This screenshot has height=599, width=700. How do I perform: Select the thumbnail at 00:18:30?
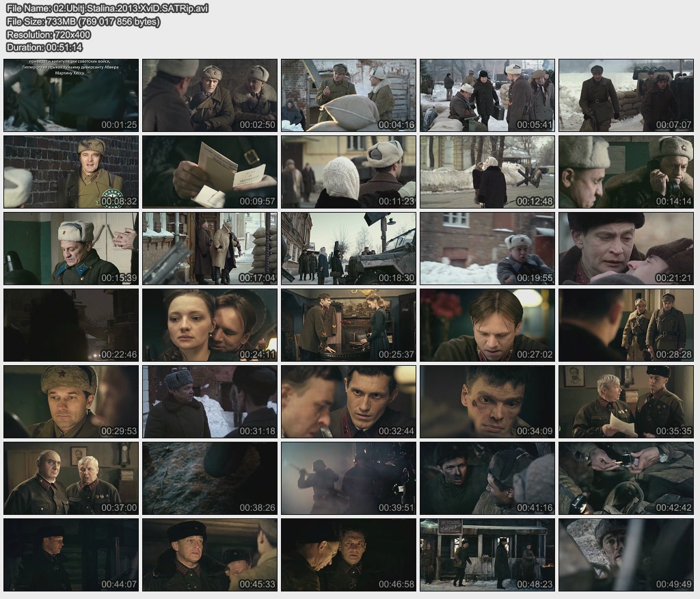pos(349,248)
